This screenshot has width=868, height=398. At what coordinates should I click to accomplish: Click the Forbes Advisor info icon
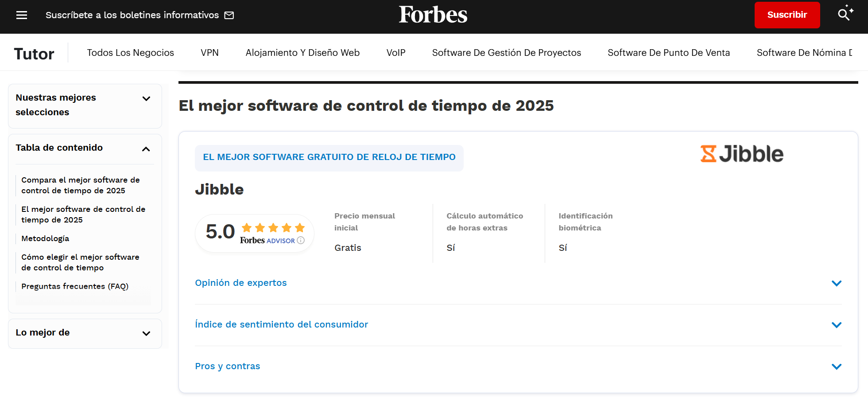301,240
